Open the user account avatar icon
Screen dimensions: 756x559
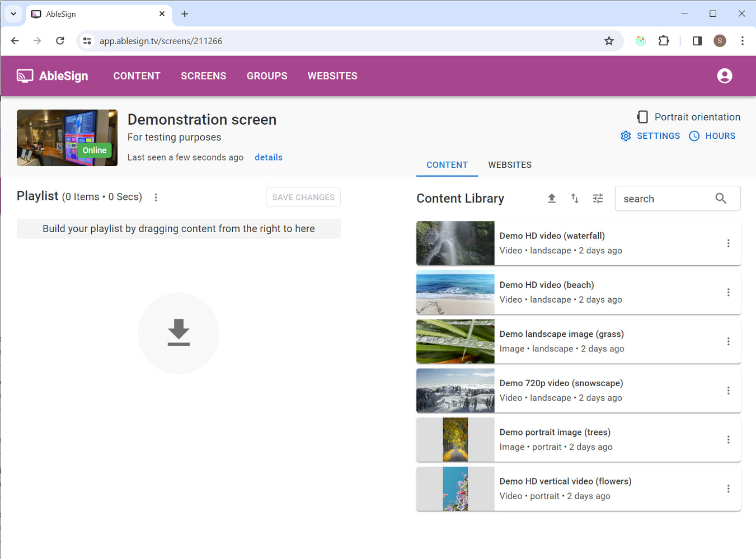coord(724,76)
